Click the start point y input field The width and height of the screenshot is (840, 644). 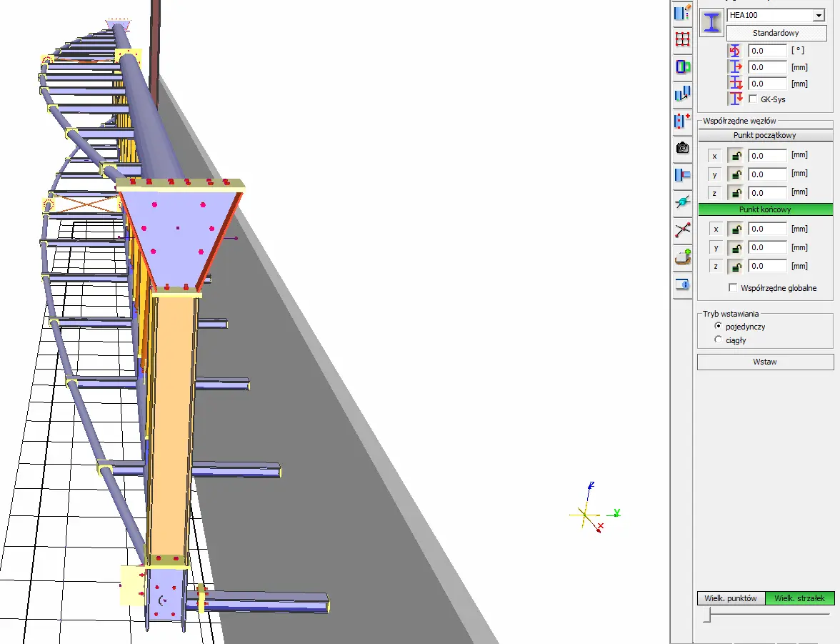pyautogui.click(x=767, y=174)
